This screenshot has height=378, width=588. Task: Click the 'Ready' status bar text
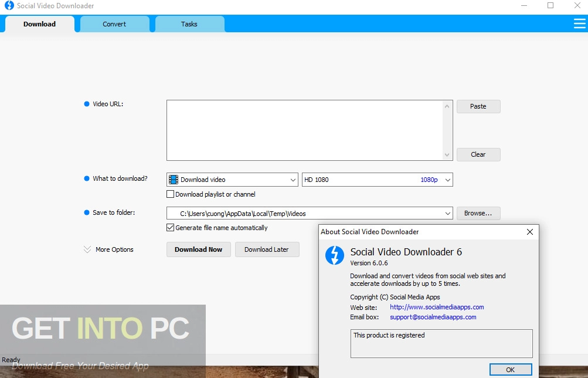click(11, 360)
